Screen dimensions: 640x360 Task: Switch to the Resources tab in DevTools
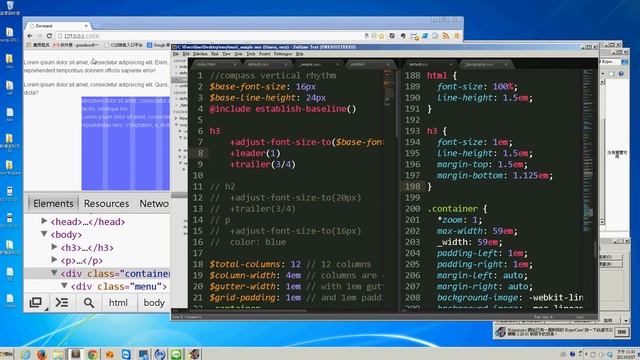[106, 203]
